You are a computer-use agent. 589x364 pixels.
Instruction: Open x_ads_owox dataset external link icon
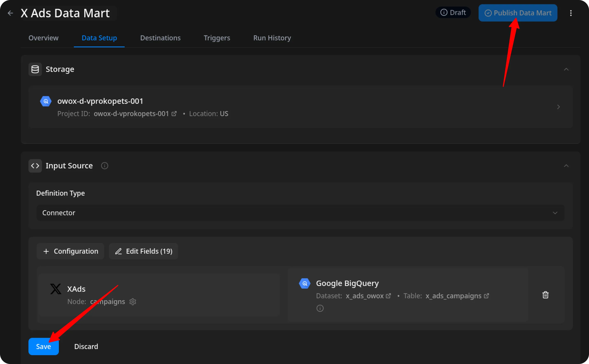pyautogui.click(x=388, y=296)
